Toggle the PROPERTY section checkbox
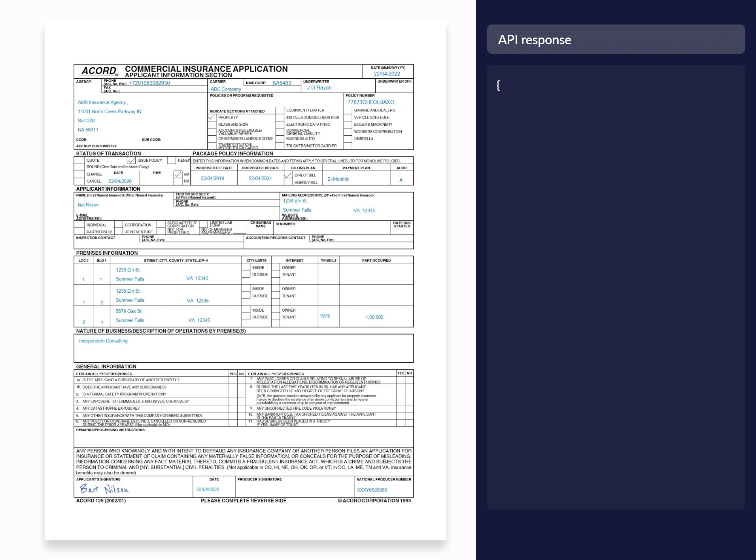 tap(212, 117)
